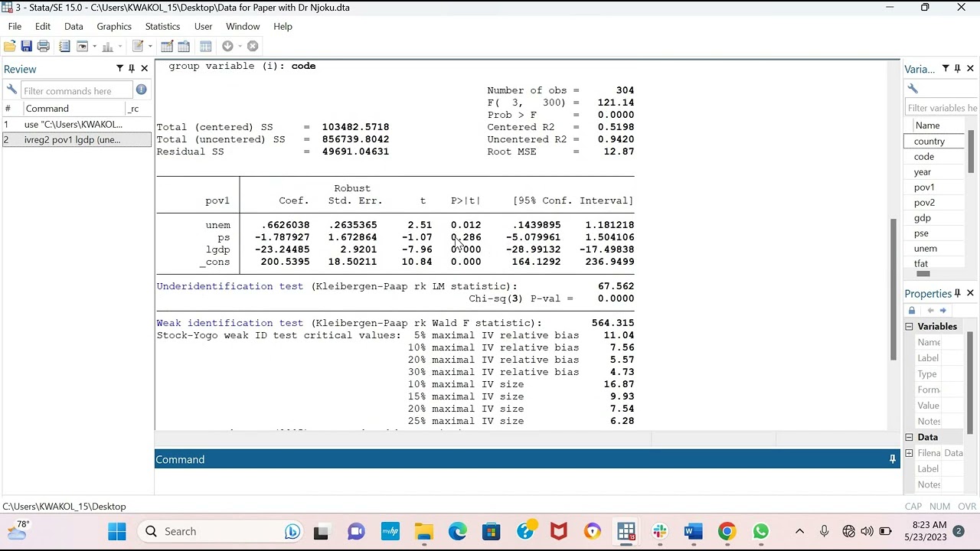Select the gdp variable

935,217
